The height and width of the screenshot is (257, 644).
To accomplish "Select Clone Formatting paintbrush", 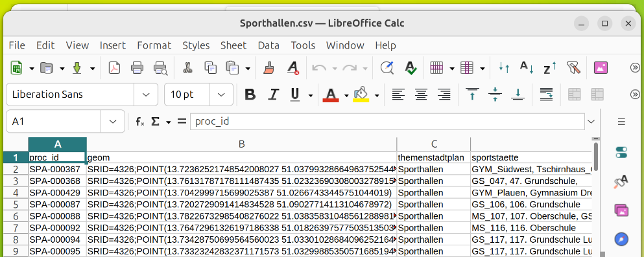I will 269,68.
